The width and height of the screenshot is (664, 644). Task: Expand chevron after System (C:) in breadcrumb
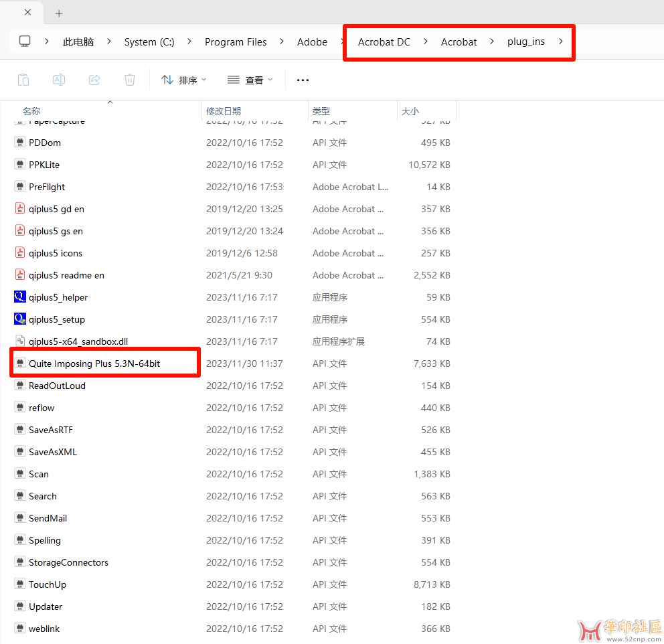pyautogui.click(x=189, y=42)
